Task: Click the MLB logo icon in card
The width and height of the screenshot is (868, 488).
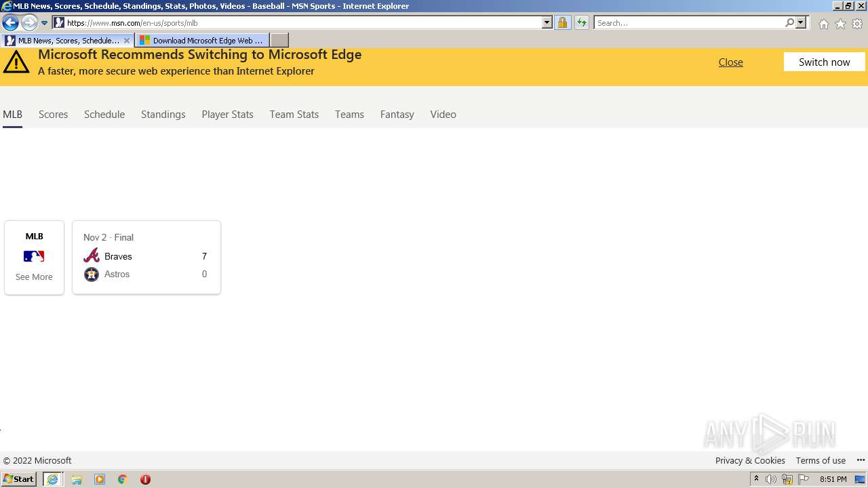Action: [x=34, y=256]
